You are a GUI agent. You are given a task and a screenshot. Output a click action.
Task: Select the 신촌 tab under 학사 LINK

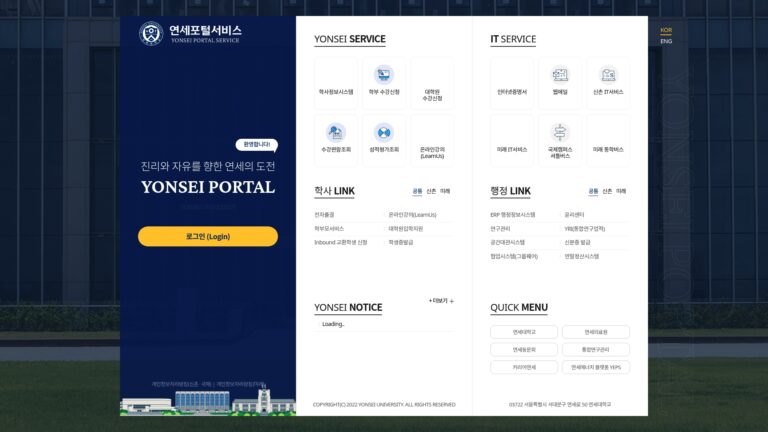[x=431, y=191]
